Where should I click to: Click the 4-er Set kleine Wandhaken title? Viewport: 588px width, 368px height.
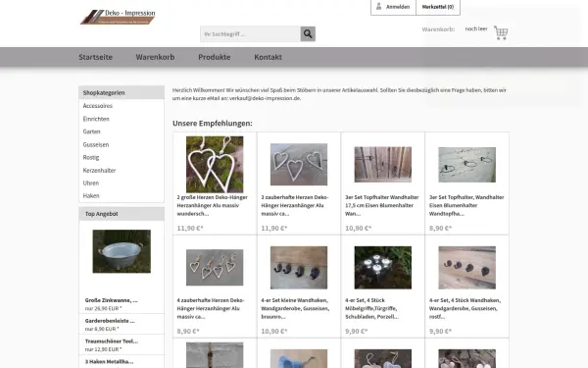pyautogui.click(x=295, y=308)
